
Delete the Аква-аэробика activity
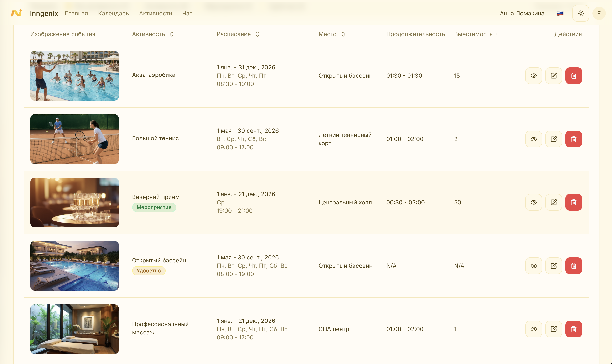[x=574, y=76]
